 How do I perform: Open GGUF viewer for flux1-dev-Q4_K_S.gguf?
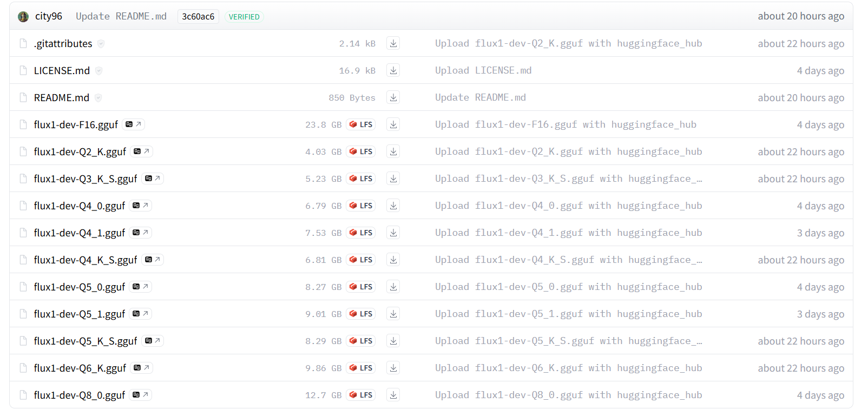tap(153, 260)
